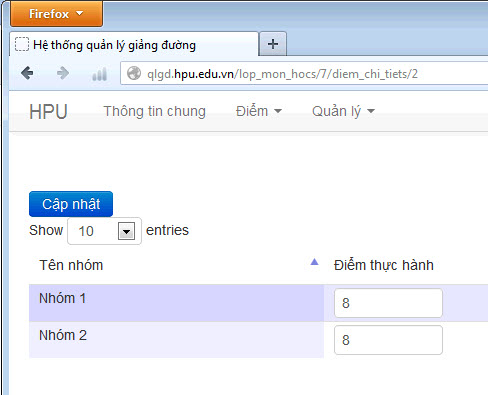Open the orange Firefox menu button
This screenshot has width=488, height=395.
click(x=57, y=14)
